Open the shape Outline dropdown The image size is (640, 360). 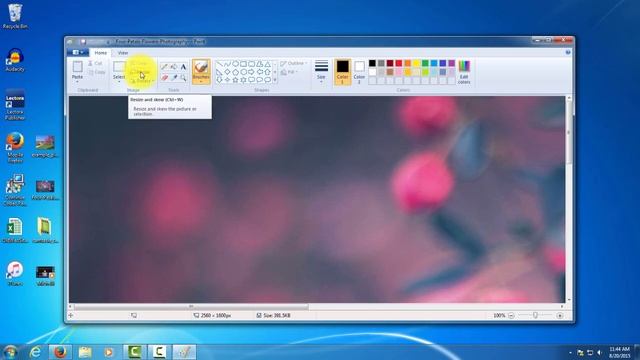[x=294, y=64]
